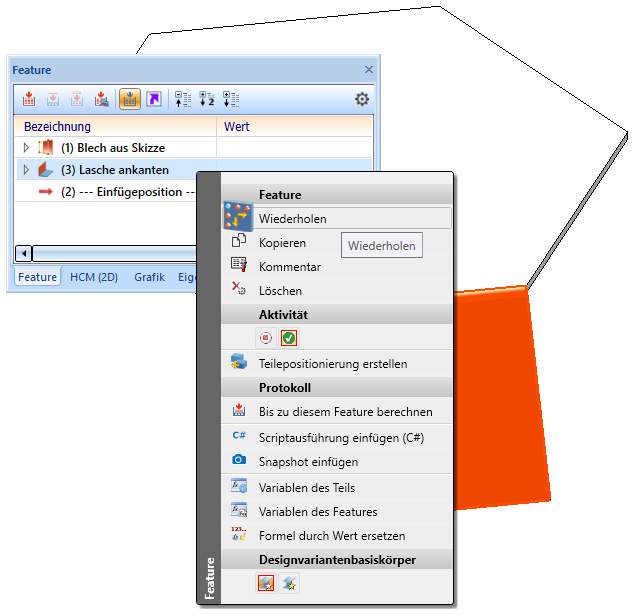This screenshot has width=633, height=615.
Task: Choose Variablen des Features
Action: [x=337, y=512]
